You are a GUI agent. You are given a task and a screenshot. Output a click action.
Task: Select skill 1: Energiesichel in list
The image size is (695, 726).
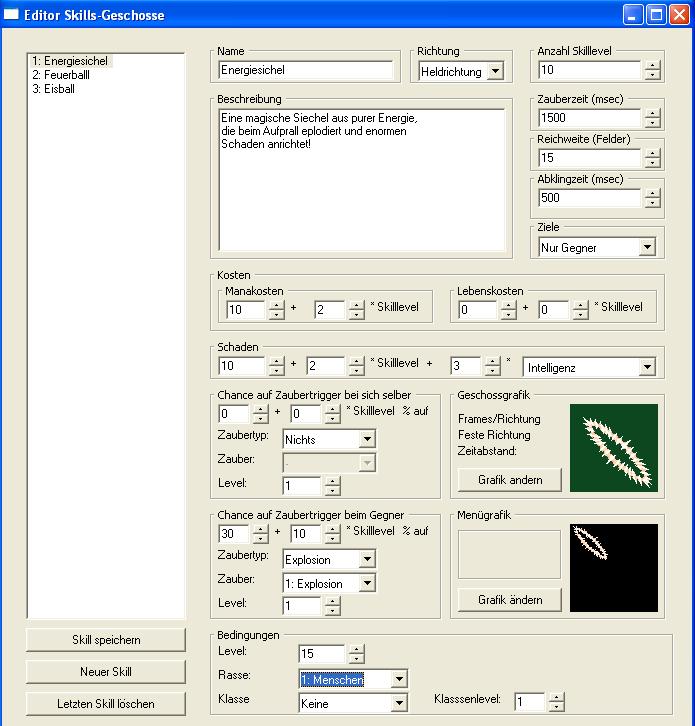(70, 61)
